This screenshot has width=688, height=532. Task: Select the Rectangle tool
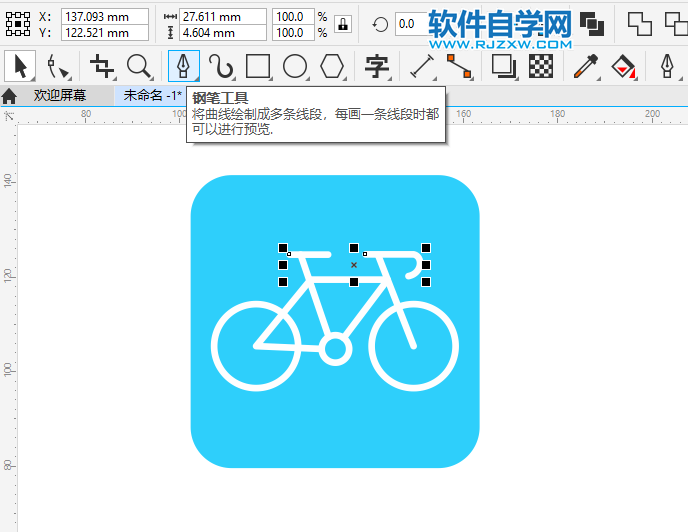pos(258,67)
